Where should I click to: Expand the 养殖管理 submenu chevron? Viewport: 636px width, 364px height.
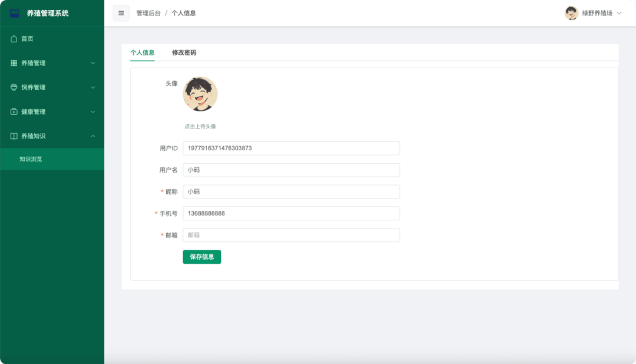click(93, 63)
